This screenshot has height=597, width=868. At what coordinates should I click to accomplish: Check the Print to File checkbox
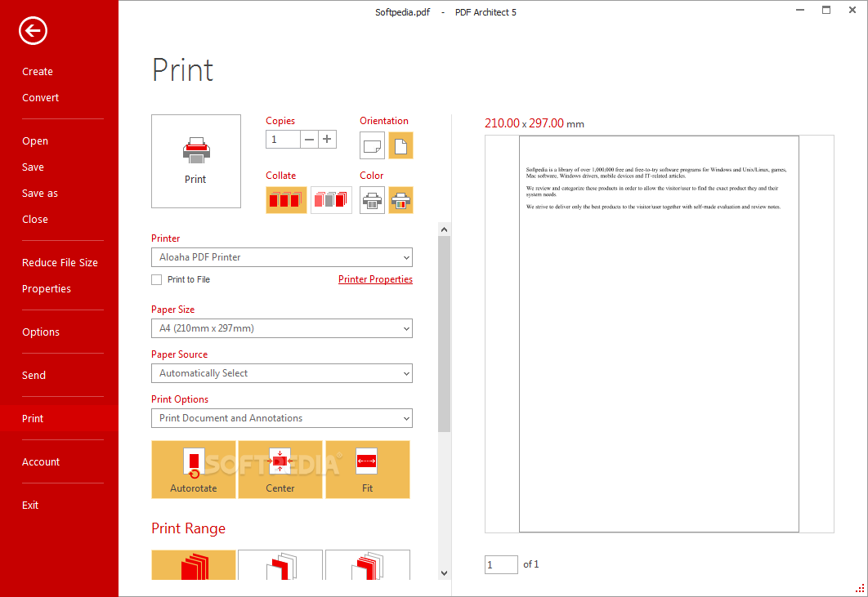[x=157, y=279]
